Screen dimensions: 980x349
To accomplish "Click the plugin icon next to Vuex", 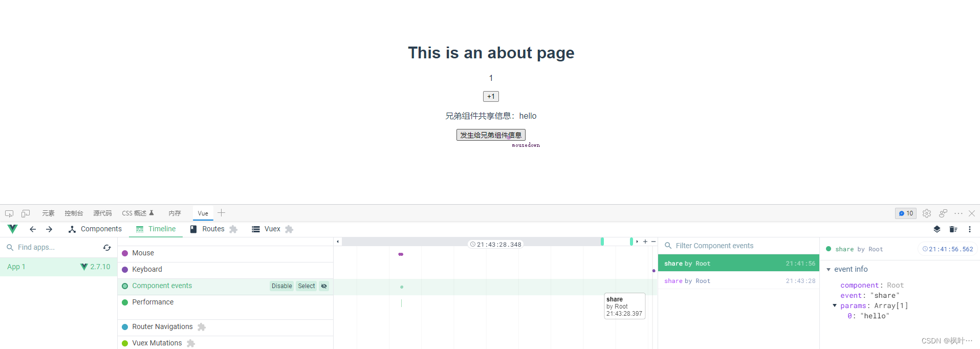I will coord(289,229).
